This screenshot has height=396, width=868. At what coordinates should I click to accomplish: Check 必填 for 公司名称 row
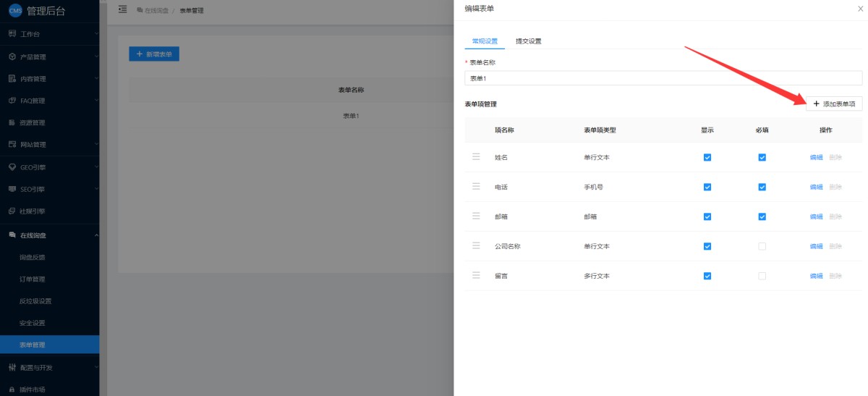pyautogui.click(x=762, y=246)
